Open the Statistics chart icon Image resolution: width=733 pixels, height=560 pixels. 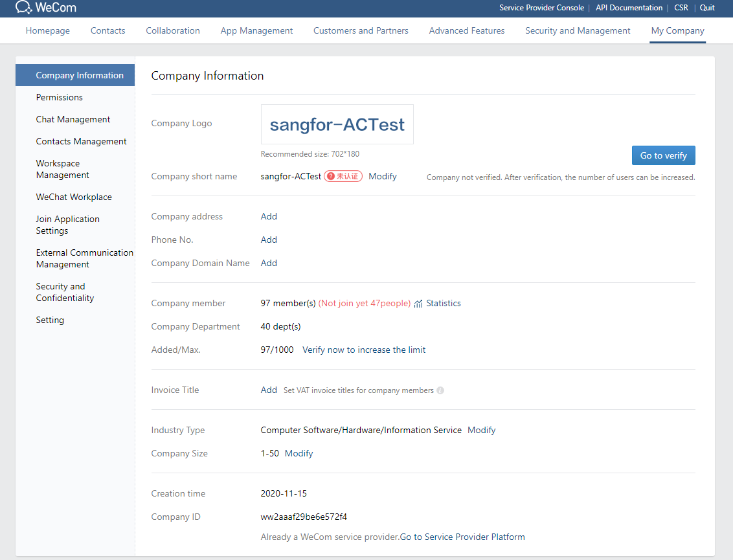point(418,304)
